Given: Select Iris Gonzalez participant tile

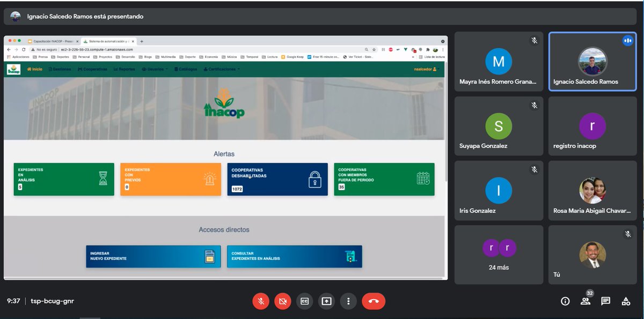Looking at the screenshot, I should [x=499, y=190].
